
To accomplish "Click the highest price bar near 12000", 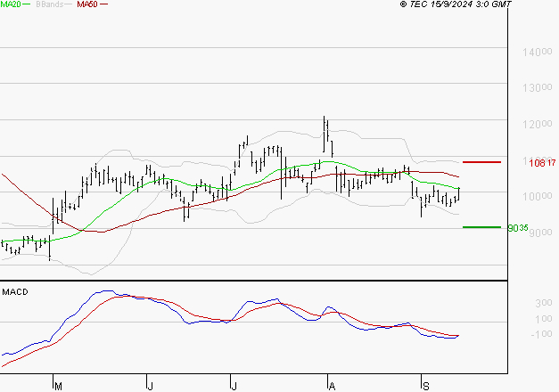I will click(324, 134).
